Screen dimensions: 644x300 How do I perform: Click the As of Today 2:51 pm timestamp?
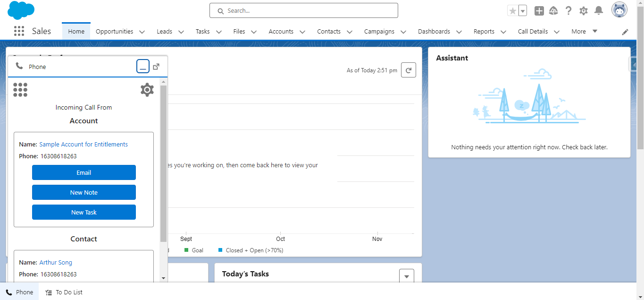pyautogui.click(x=372, y=70)
